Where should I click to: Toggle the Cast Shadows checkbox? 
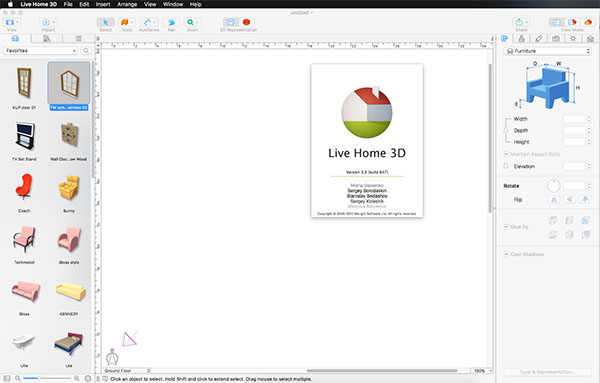click(506, 254)
